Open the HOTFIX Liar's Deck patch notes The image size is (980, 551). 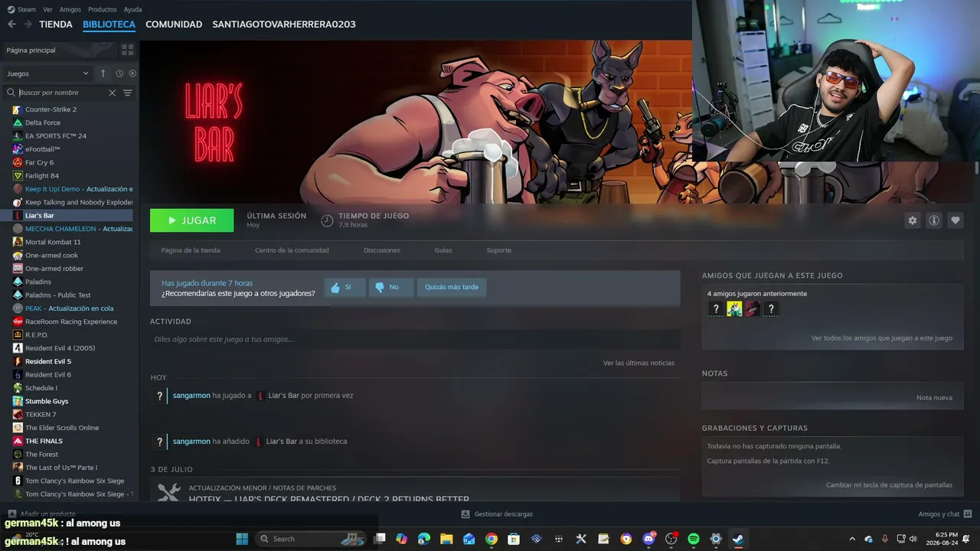tap(329, 500)
